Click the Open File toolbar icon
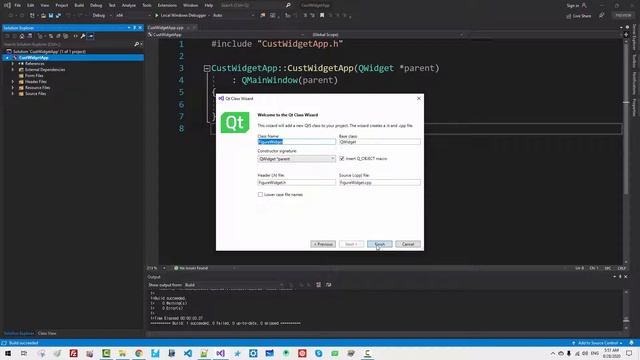 click(43, 16)
